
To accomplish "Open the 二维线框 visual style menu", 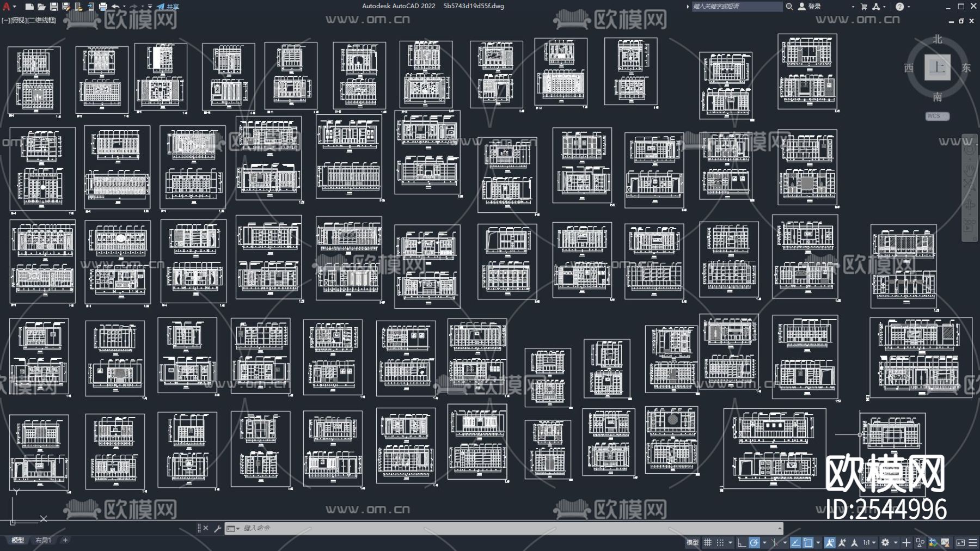I will pos(42,20).
